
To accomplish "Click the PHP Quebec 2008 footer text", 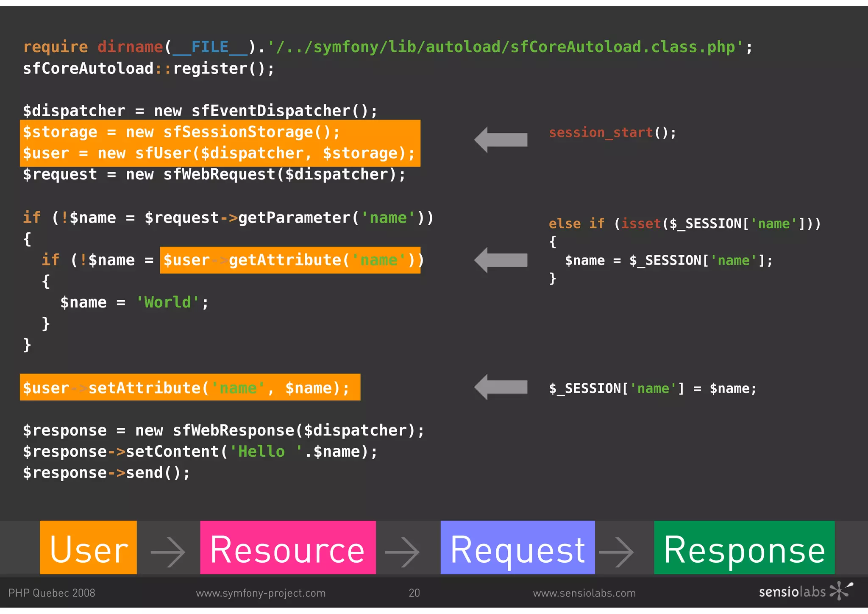I will pos(52,593).
